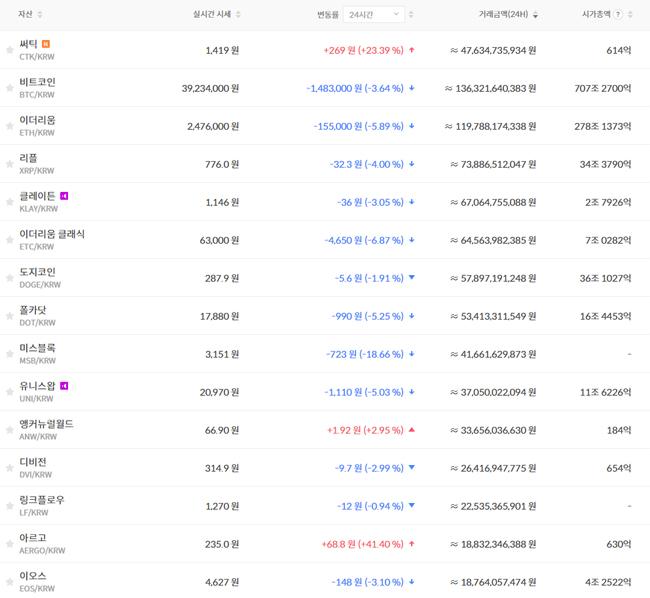Click the purple badge beside 클레이튼
650x598 pixels.
[64, 195]
